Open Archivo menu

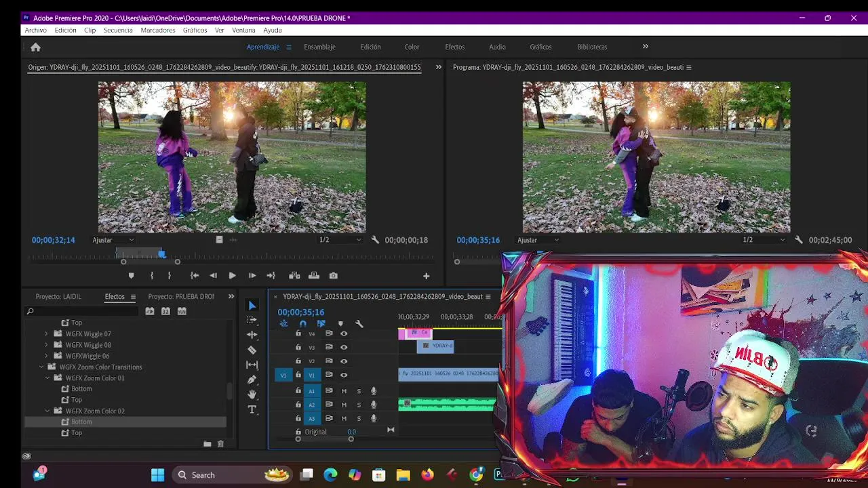click(36, 30)
